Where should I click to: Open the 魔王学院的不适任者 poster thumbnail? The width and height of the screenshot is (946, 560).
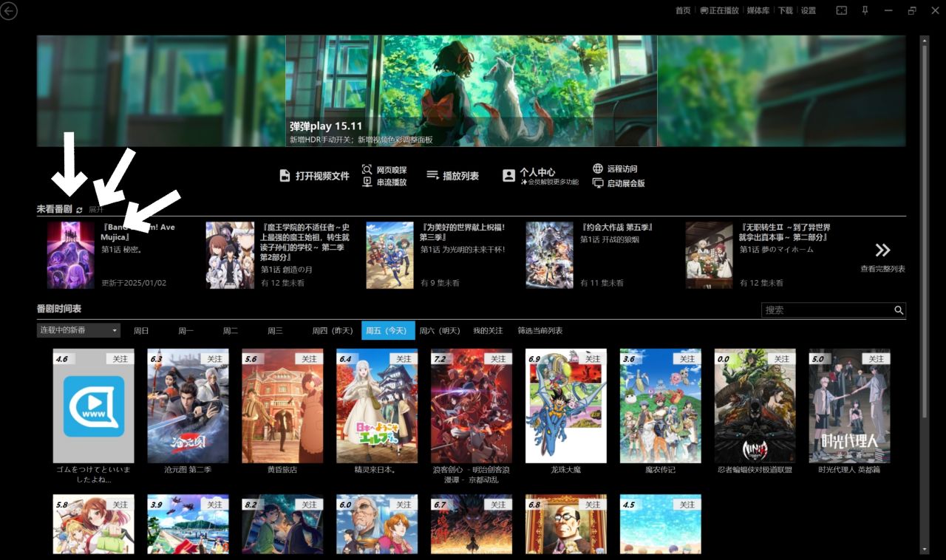230,255
